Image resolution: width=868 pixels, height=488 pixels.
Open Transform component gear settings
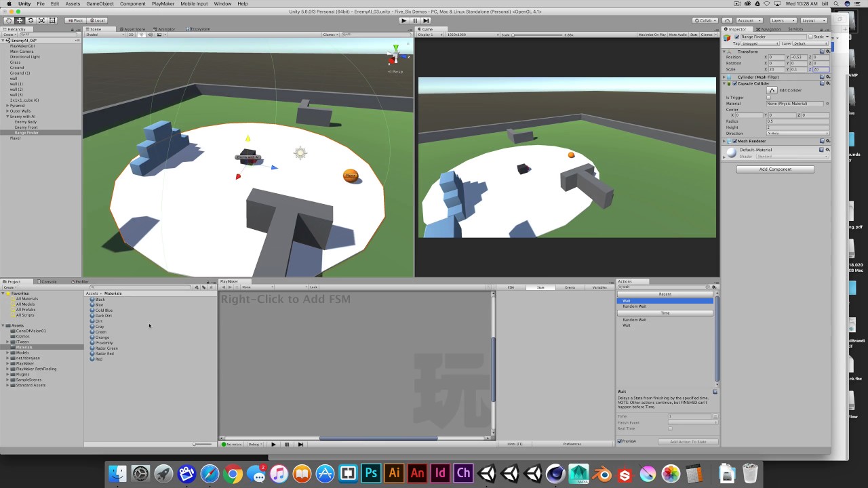(827, 52)
